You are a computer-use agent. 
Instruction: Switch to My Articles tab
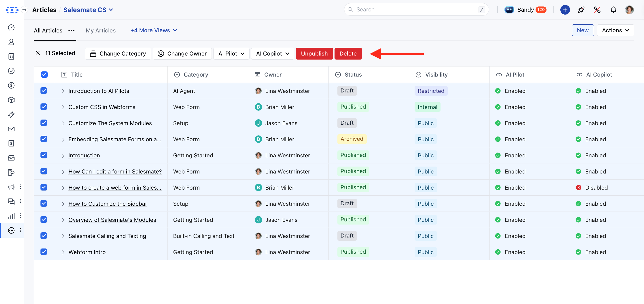pos(100,30)
